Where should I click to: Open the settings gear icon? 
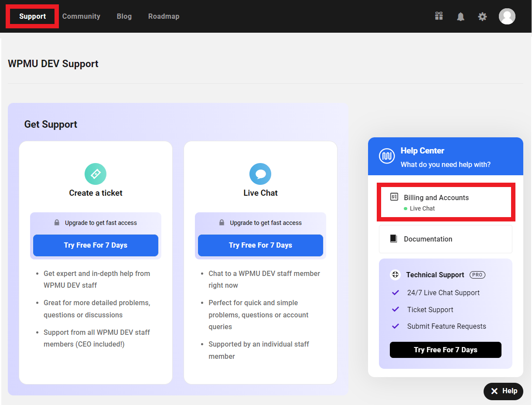click(x=482, y=16)
